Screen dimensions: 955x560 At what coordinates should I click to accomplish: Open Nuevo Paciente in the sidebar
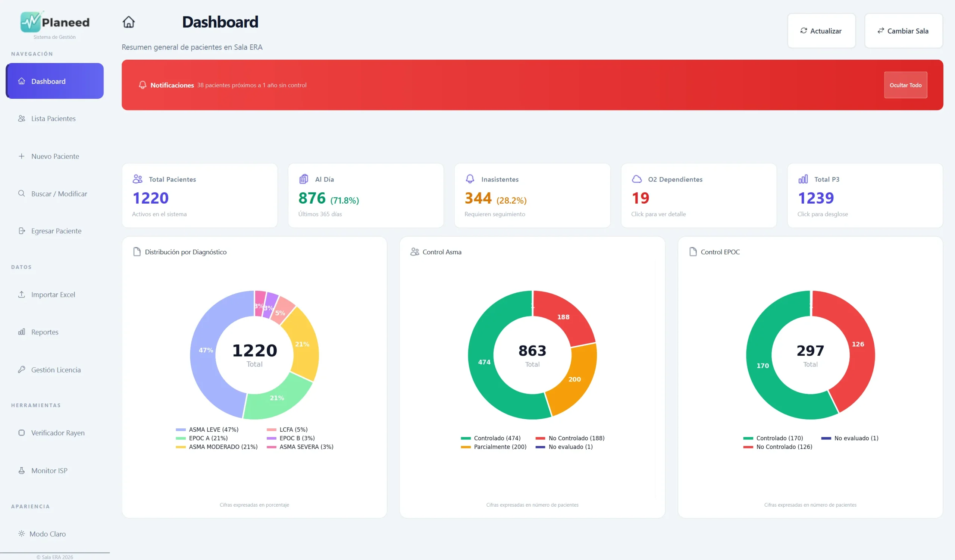point(54,156)
